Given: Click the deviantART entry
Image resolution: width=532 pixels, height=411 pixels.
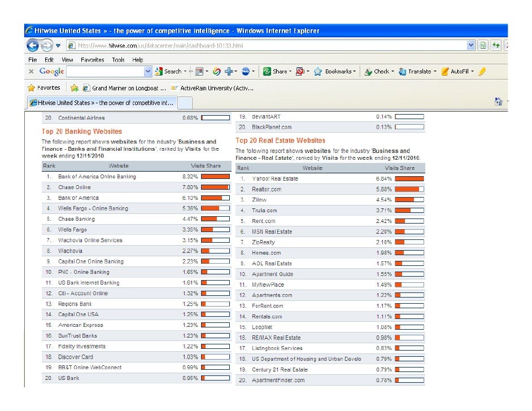Looking at the screenshot, I should [266, 117].
